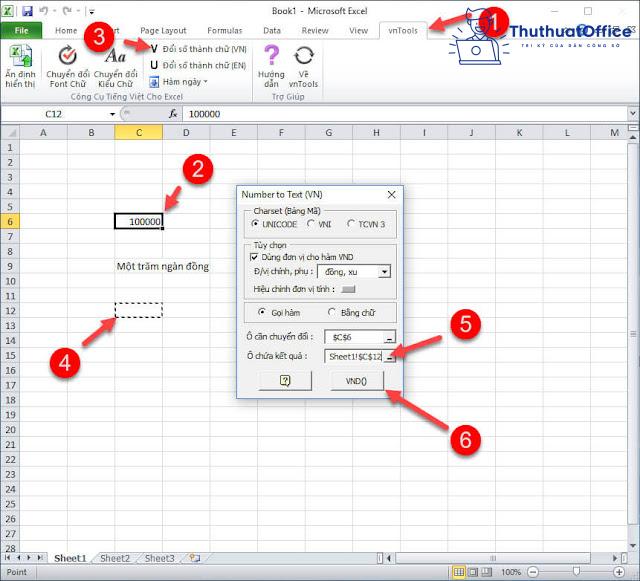The image size is (640, 581).
Task: Click the zoom slider handle
Action: [x=576, y=572]
